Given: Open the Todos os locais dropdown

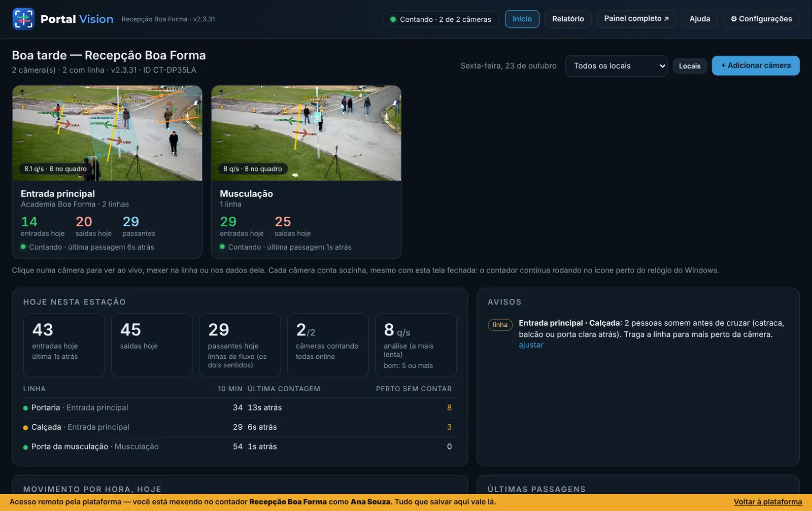Looking at the screenshot, I should [616, 66].
